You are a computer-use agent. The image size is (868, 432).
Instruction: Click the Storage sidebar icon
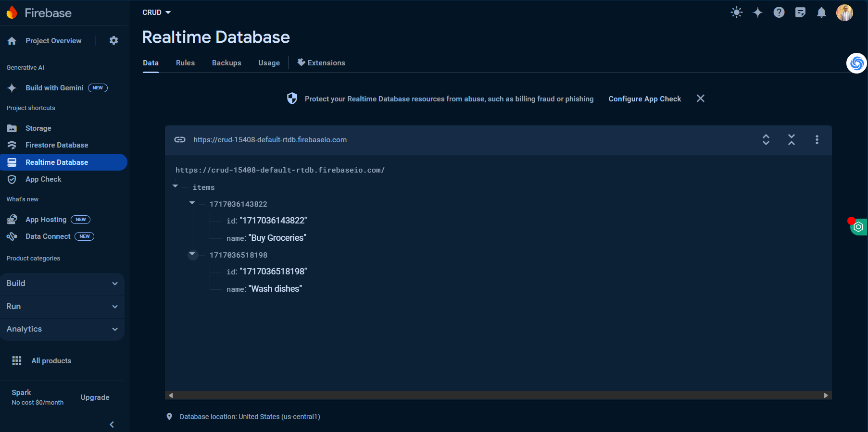pyautogui.click(x=12, y=128)
